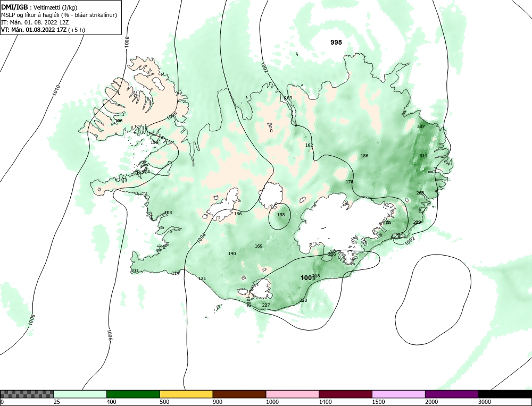Click the 186 value on the map
This screenshot has height=406, width=532.
click(x=364, y=156)
